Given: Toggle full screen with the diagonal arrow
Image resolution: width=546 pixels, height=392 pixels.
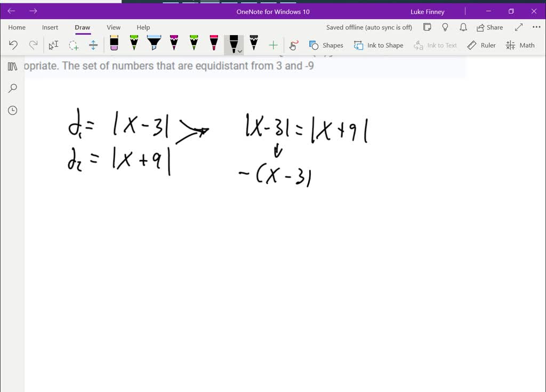Looking at the screenshot, I should 518,27.
